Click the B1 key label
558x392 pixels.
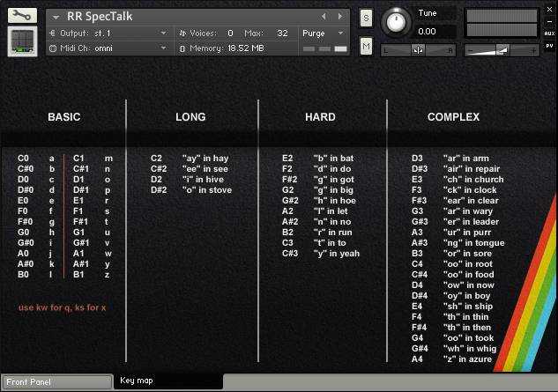78,275
